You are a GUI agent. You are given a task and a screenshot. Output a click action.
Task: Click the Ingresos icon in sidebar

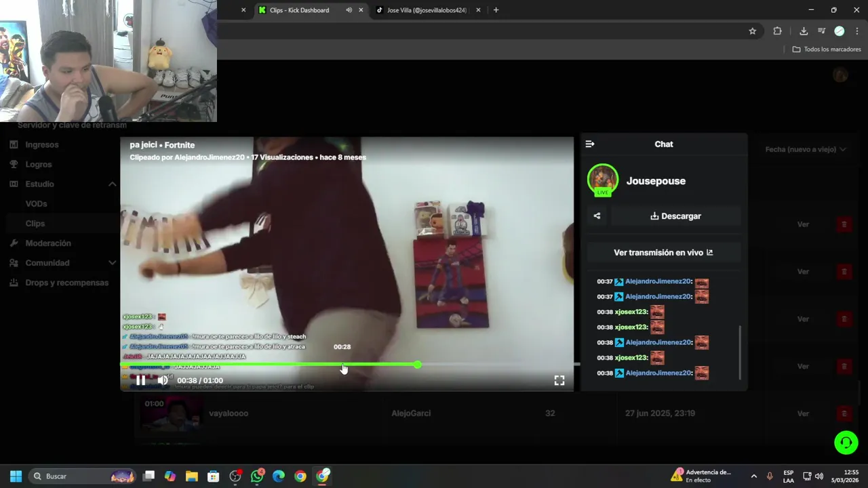tap(14, 144)
